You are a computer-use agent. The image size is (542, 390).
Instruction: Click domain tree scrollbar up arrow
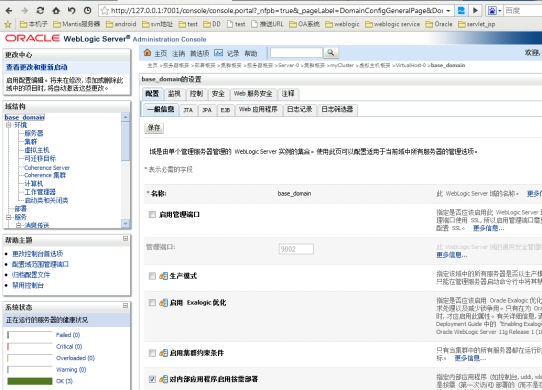point(125,117)
